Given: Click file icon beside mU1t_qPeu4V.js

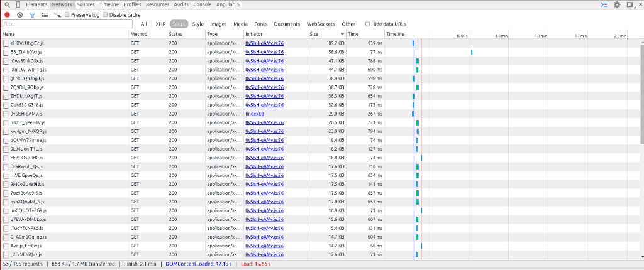Looking at the screenshot, I should coord(6,122).
